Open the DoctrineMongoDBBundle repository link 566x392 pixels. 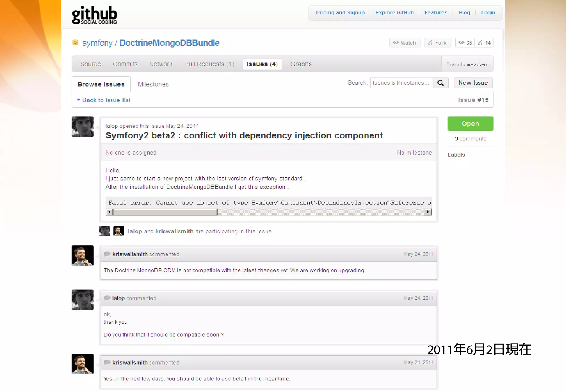pyautogui.click(x=169, y=43)
